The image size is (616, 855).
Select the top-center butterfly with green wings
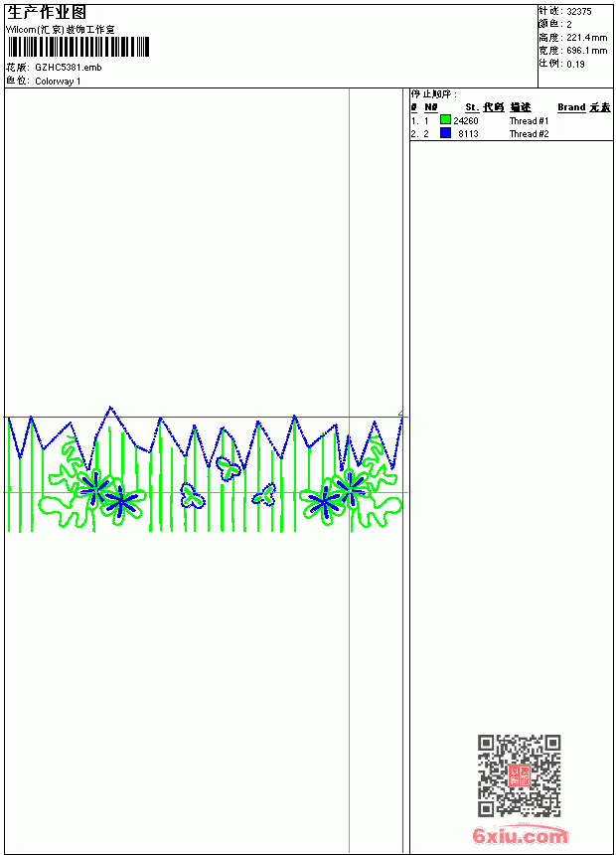(228, 468)
